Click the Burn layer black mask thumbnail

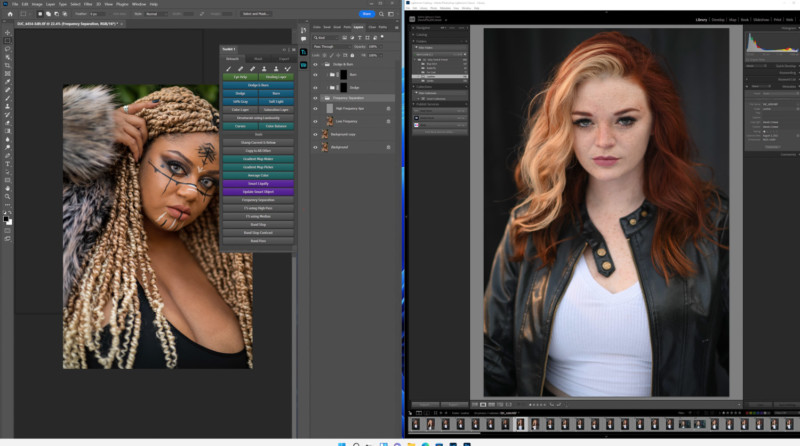click(x=344, y=75)
